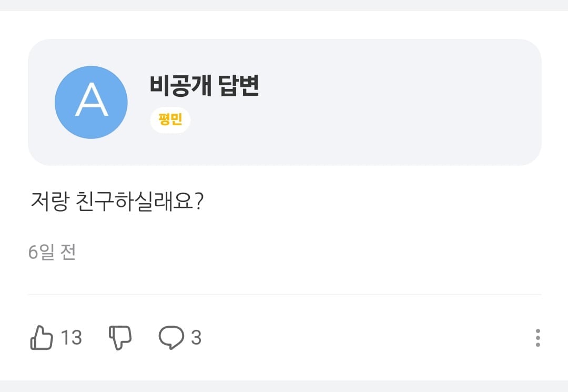The width and height of the screenshot is (568, 392).
Task: Tap the answer text 저랑 친구하실래요?
Action: pyautogui.click(x=117, y=202)
